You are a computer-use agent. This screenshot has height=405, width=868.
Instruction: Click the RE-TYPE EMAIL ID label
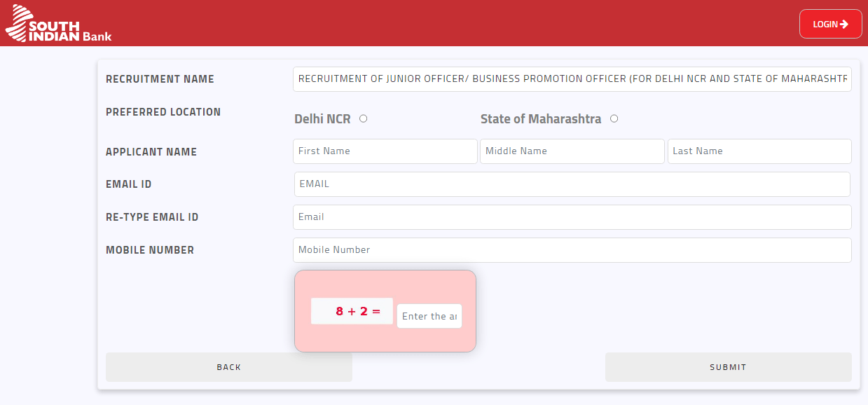[x=152, y=217]
